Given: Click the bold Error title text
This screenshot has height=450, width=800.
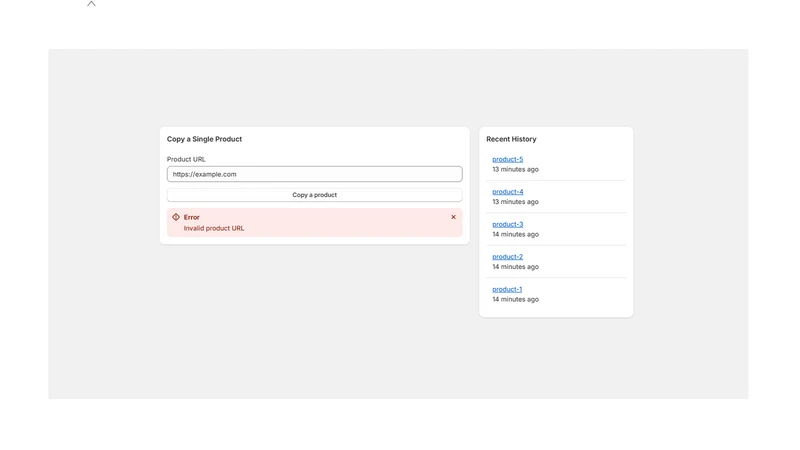Looking at the screenshot, I should coord(191,217).
